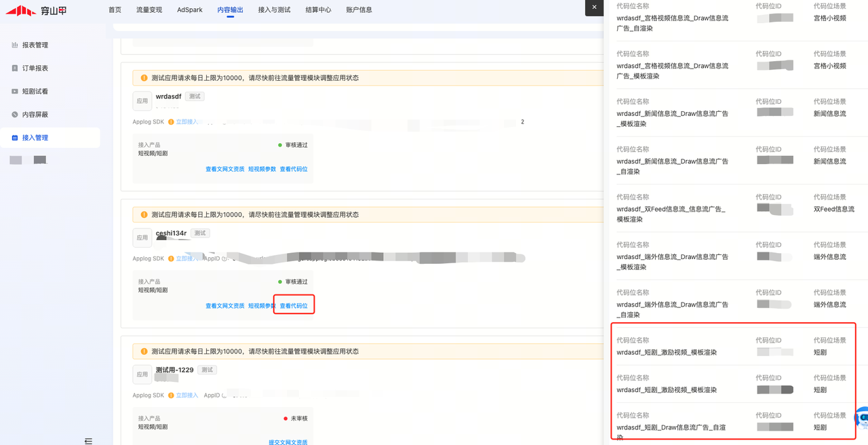Open 短剧试看 in the sidebar

35,92
